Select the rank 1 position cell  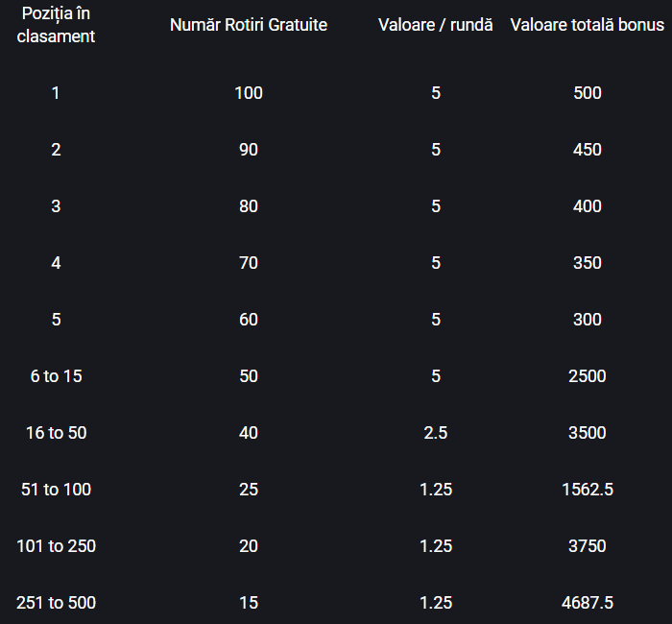56,93
